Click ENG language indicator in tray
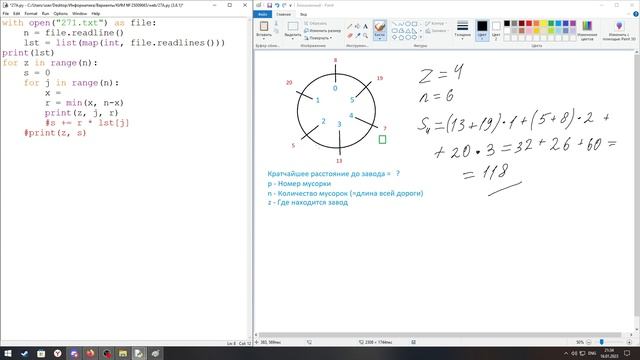 coord(592,353)
